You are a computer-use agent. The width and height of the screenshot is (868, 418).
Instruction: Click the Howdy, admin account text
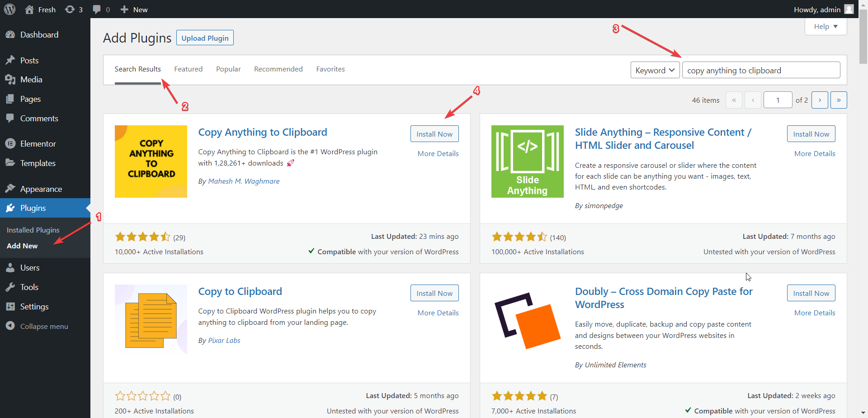[817, 9]
